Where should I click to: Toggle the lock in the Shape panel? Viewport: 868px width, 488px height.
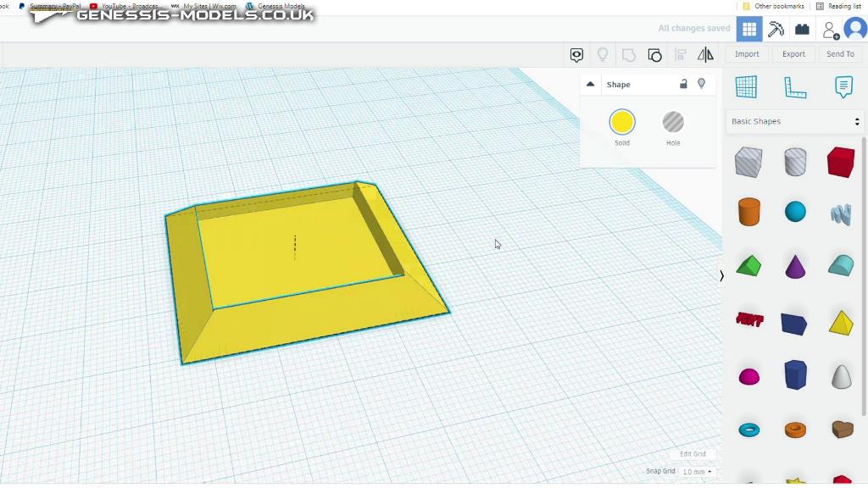coord(683,84)
